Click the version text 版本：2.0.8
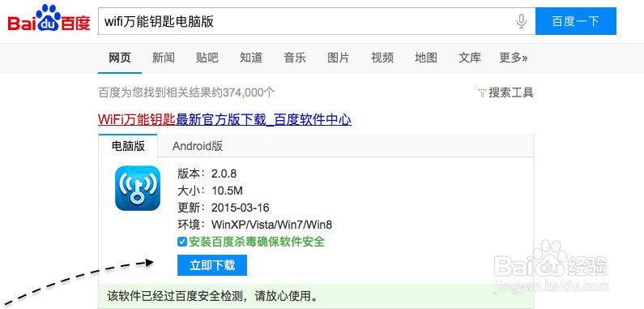This screenshot has width=644, height=309. [207, 174]
